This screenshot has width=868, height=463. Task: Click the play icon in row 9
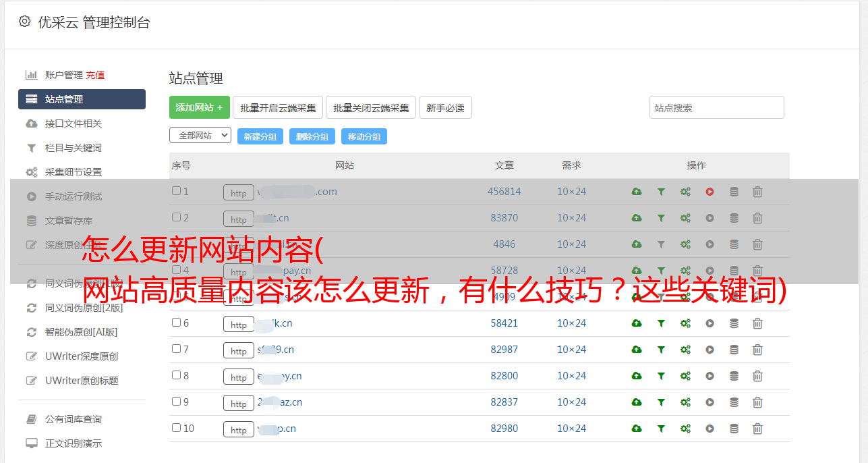point(710,402)
